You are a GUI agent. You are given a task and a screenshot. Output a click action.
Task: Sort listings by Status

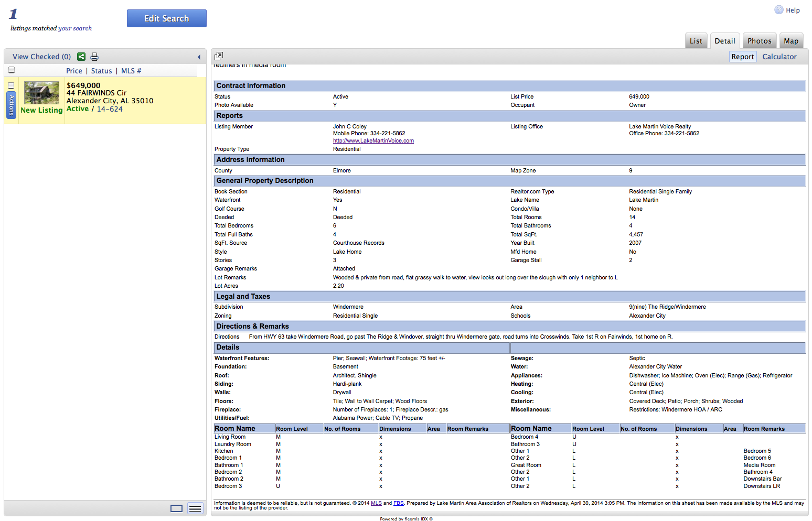pos(102,71)
